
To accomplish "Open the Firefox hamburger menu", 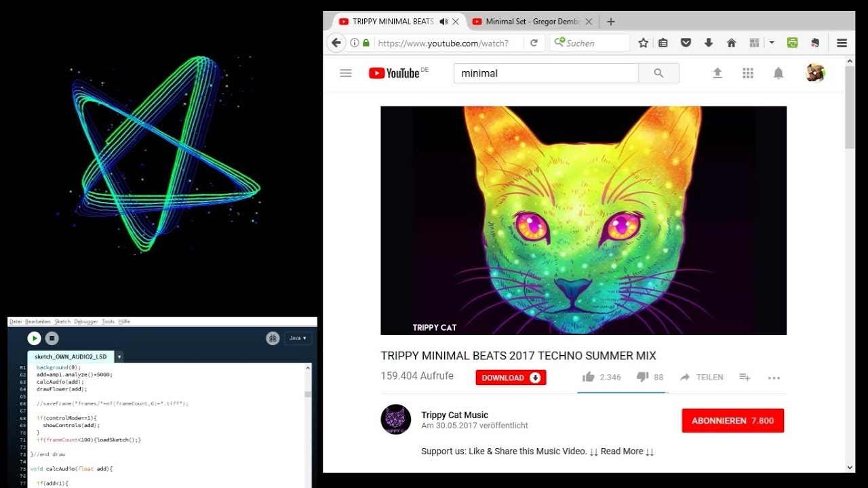I will click(x=842, y=43).
